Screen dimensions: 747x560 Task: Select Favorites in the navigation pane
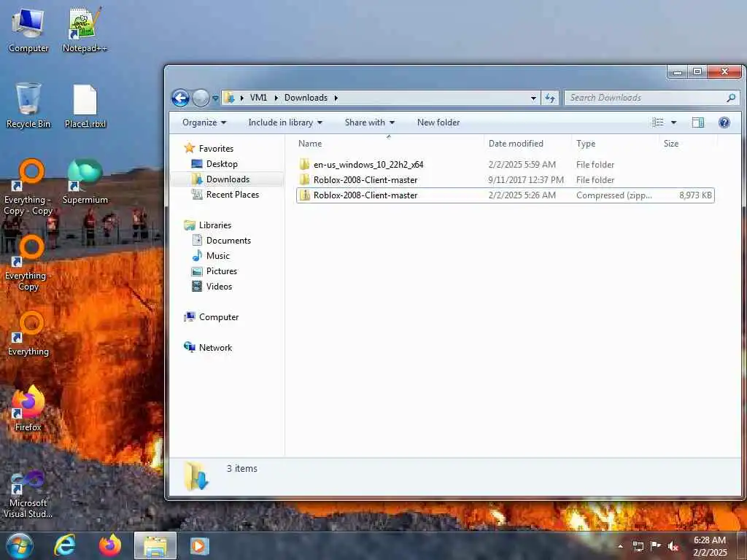[209, 149]
